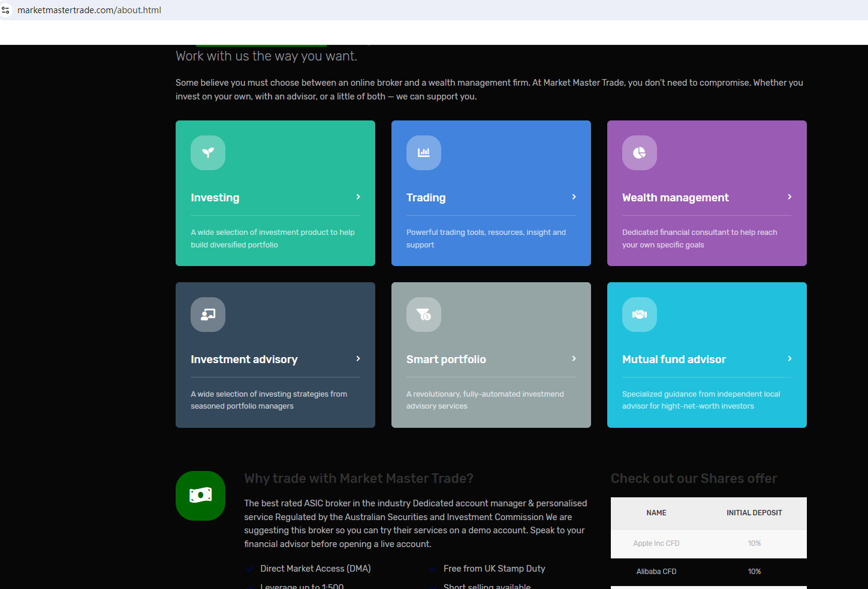Click the 10% value in Alibaba CFD row
The width and height of the screenshot is (868, 589).
click(754, 572)
